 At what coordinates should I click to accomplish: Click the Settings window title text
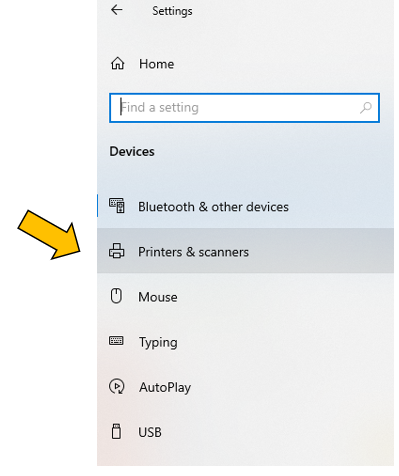172,11
